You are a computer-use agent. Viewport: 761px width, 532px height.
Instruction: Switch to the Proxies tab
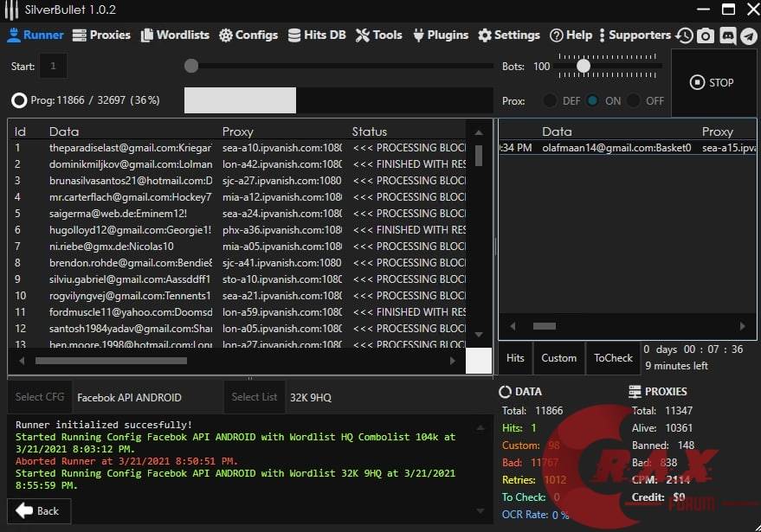tap(101, 35)
